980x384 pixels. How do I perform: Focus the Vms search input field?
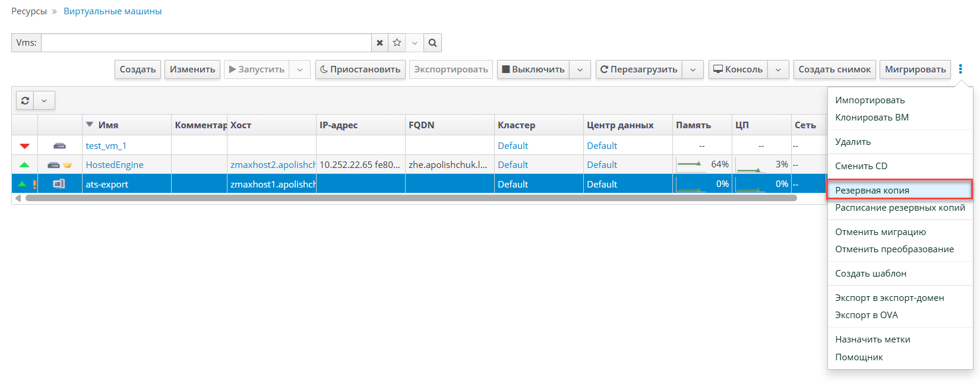(x=206, y=43)
